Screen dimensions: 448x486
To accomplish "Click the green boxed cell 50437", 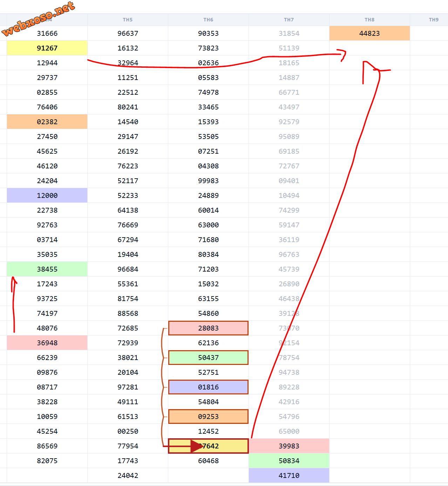I will (x=208, y=358).
